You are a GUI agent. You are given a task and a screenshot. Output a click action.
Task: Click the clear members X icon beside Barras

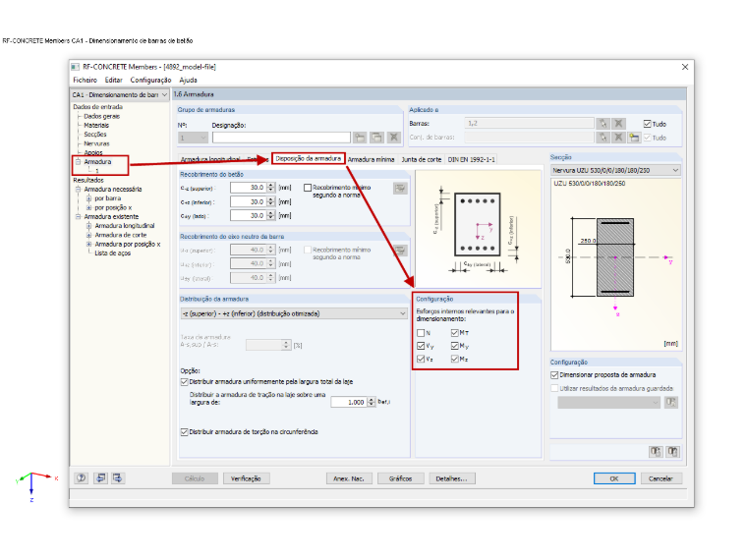tap(618, 124)
